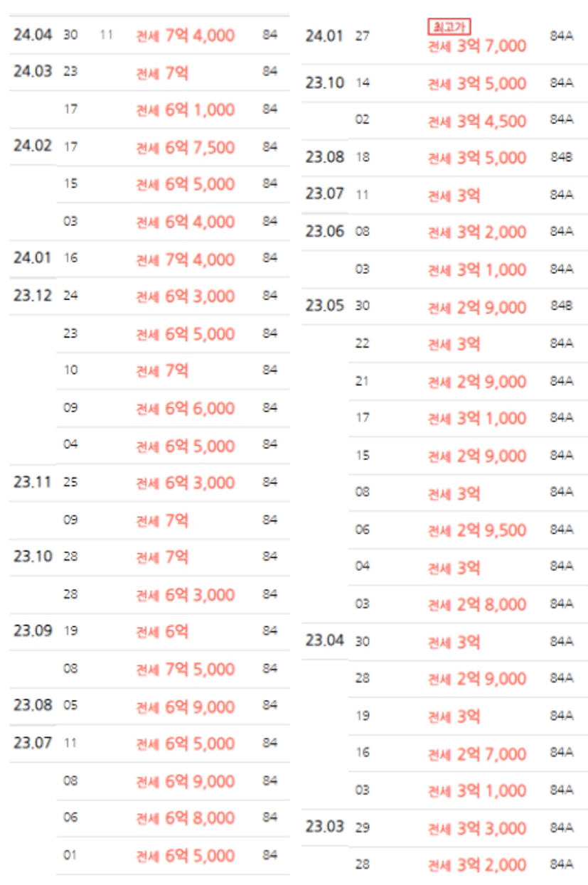Select the 24.04 전세 7억 4,000 row
This screenshot has height=885, width=588.
[149, 35]
